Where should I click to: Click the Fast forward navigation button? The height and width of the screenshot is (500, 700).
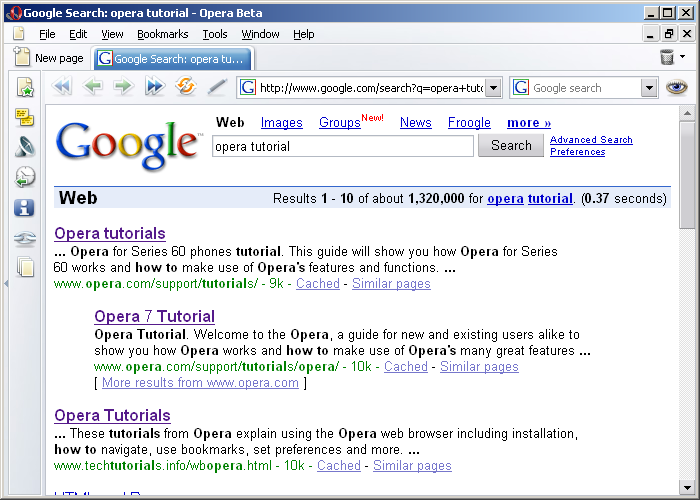(x=154, y=87)
